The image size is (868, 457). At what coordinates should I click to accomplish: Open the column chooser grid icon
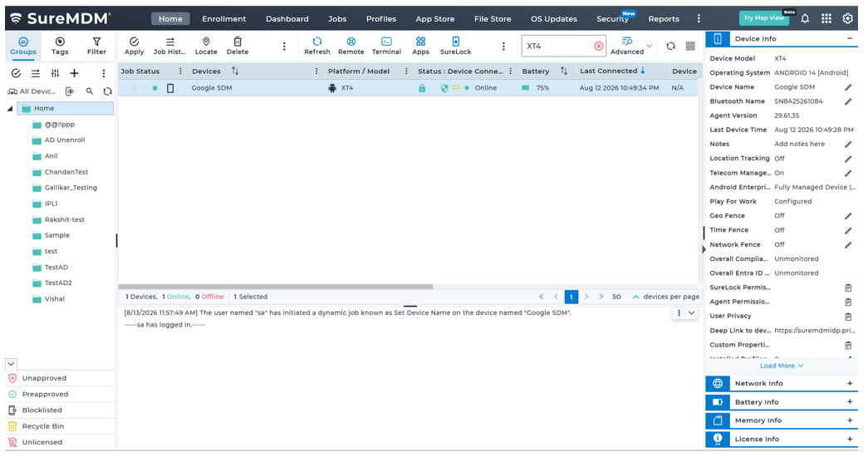(x=690, y=46)
